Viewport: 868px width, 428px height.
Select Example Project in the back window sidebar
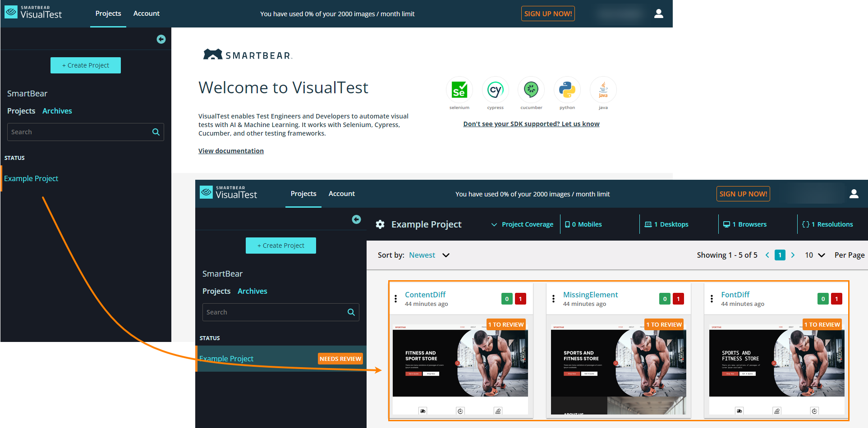31,178
